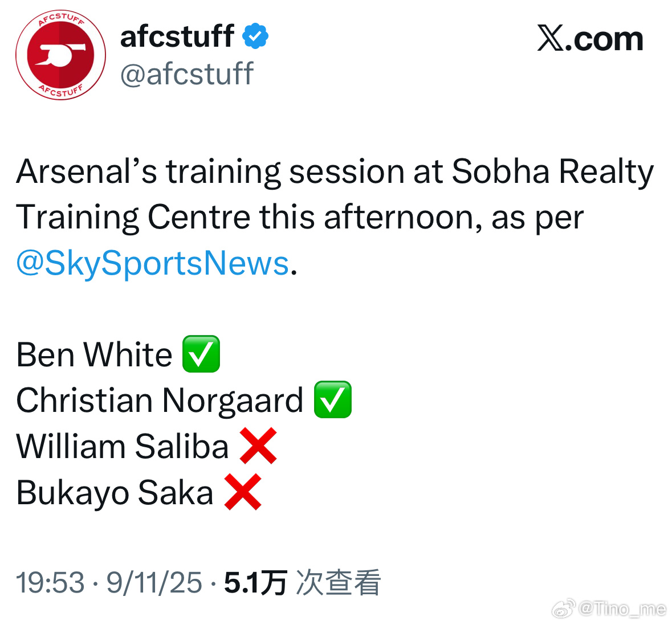
Task: Click the red cross beside William Saliba
Action: click(x=258, y=446)
